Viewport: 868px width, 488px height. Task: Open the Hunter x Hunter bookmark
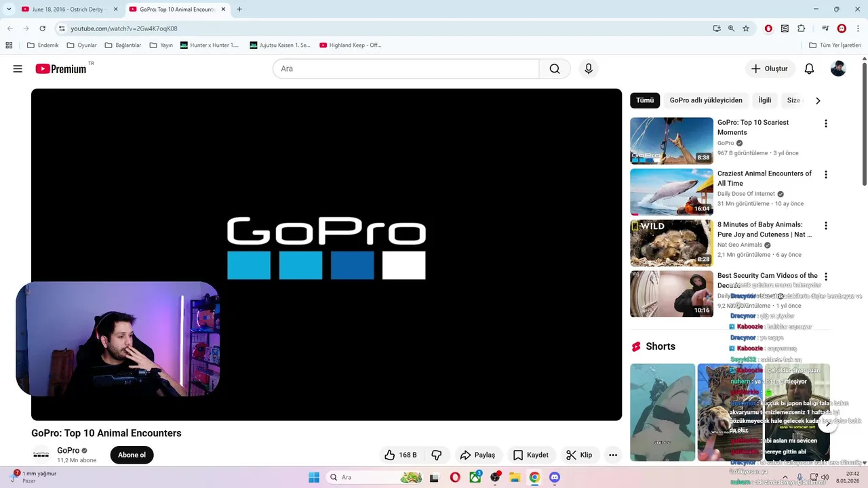click(210, 45)
